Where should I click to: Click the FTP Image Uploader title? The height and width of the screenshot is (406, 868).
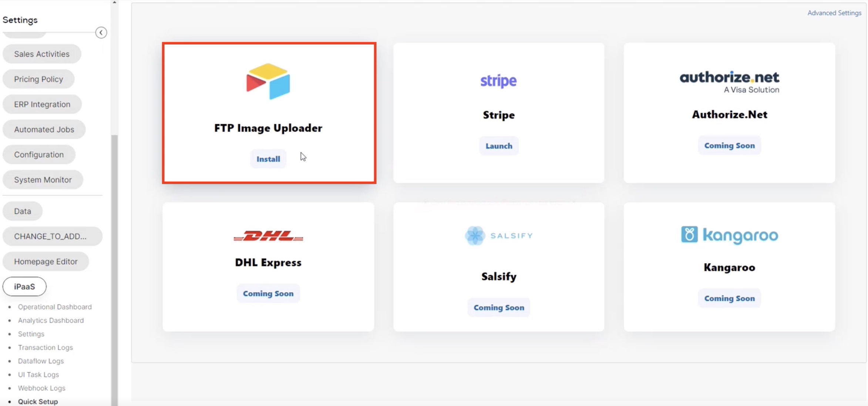click(x=268, y=128)
